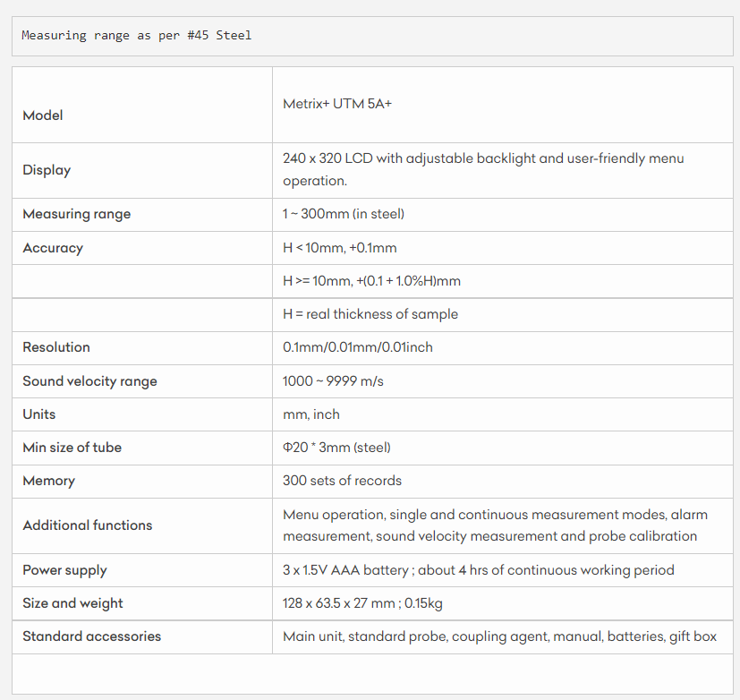
Task: Click the "Standard accessories" row label
Action: [x=92, y=636]
